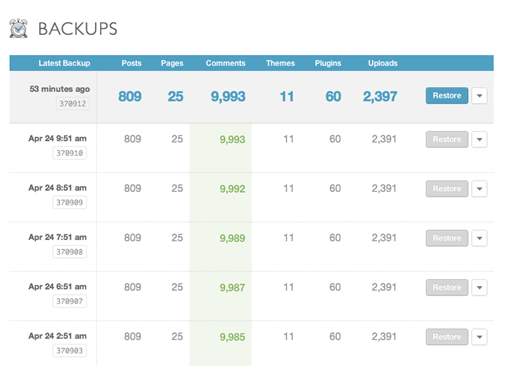Image resolution: width=507 pixels, height=366 pixels.
Task: Restore the Apr 24 8:51 am backup
Action: pyautogui.click(x=447, y=189)
